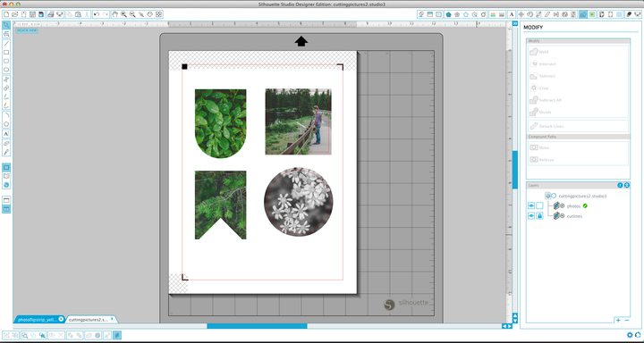The image size is (644, 343).
Task: Open the Text Style panel (A icon)
Action: click(x=512, y=14)
